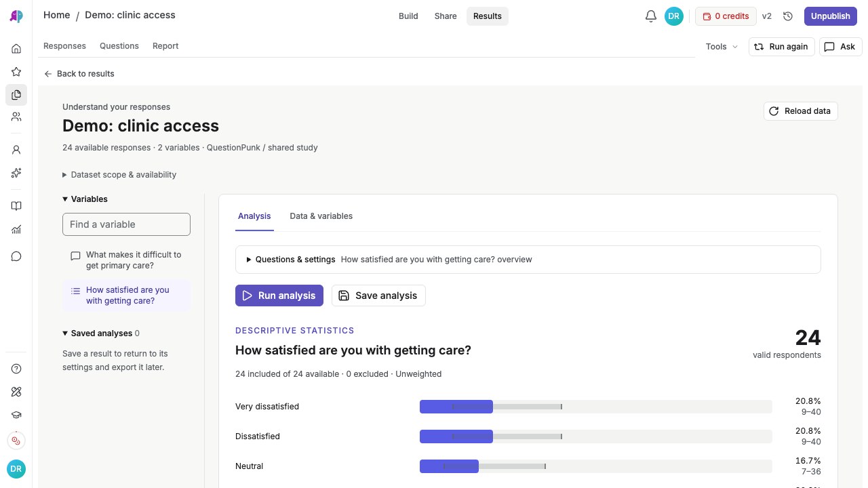Open the pencil-and-ruler sidebar icon
The image size is (868, 488).
point(16,392)
